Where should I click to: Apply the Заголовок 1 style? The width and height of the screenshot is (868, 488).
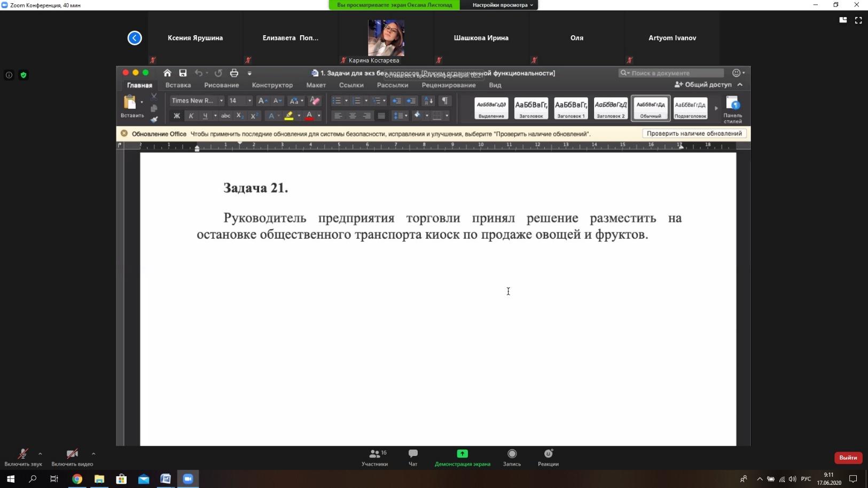tap(570, 108)
